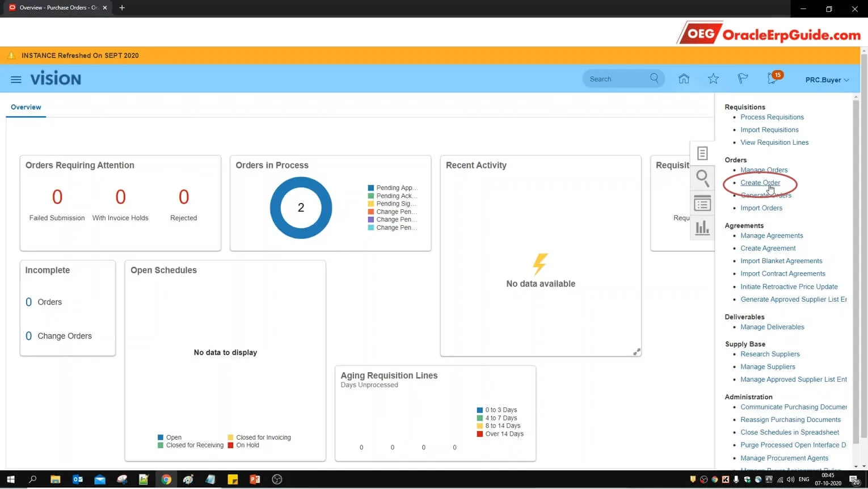Open File Explorer from the taskbar
868x489 pixels.
click(55, 479)
